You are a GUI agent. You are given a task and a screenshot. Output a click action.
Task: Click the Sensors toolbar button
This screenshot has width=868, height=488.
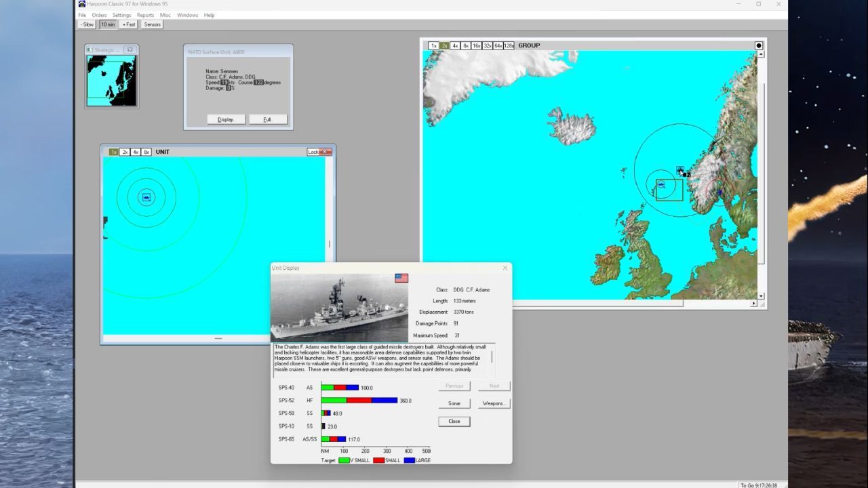(x=153, y=24)
